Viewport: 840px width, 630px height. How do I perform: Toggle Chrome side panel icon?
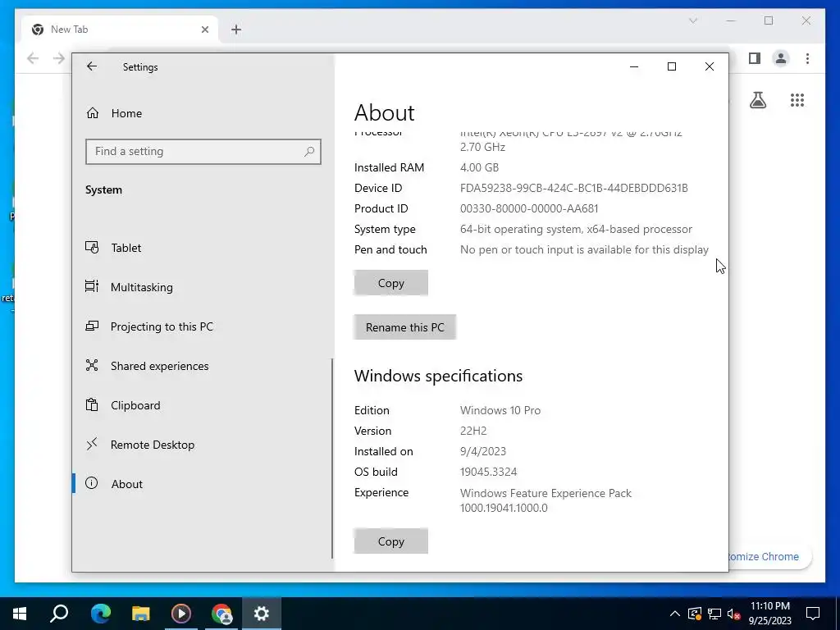pos(755,58)
